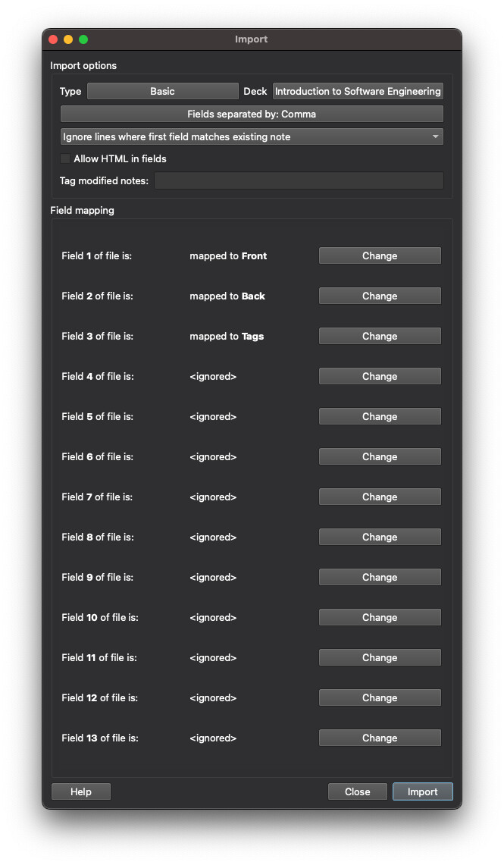Choose deck Introduction to Software Engineering
504x865 pixels.
[x=358, y=92]
